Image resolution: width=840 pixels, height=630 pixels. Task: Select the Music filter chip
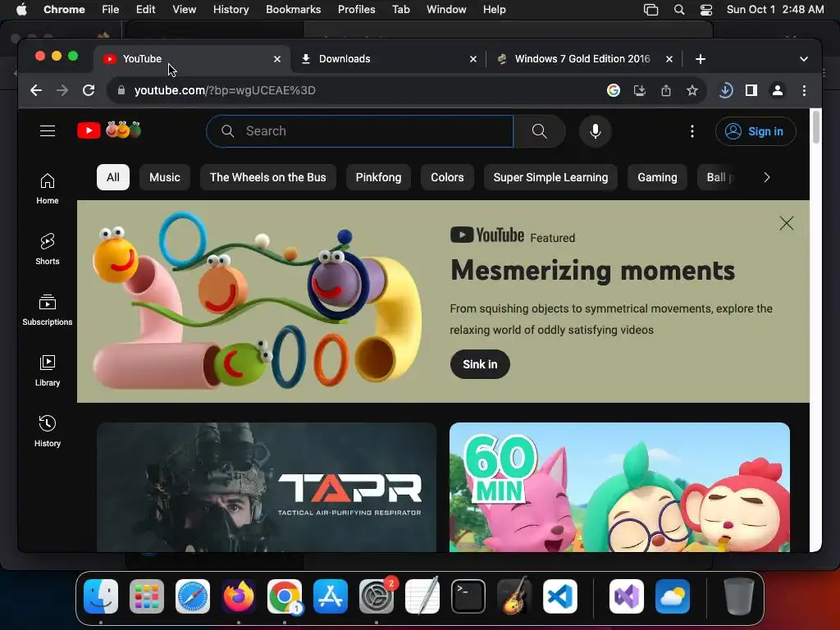point(164,177)
